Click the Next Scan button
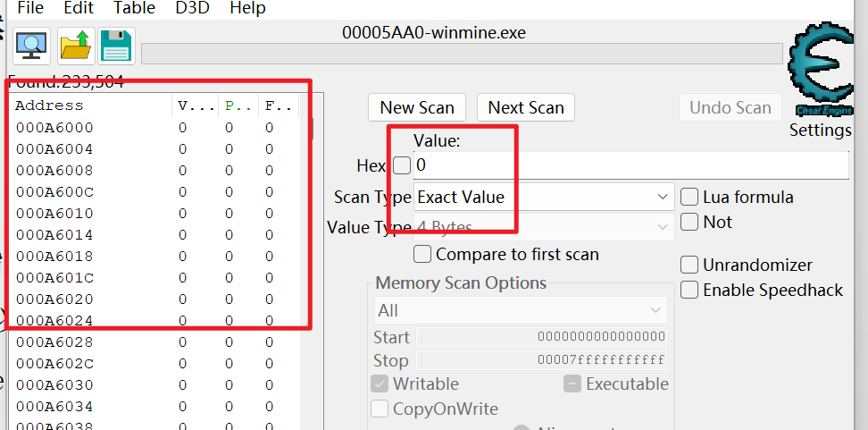The width and height of the screenshot is (868, 430). (526, 107)
